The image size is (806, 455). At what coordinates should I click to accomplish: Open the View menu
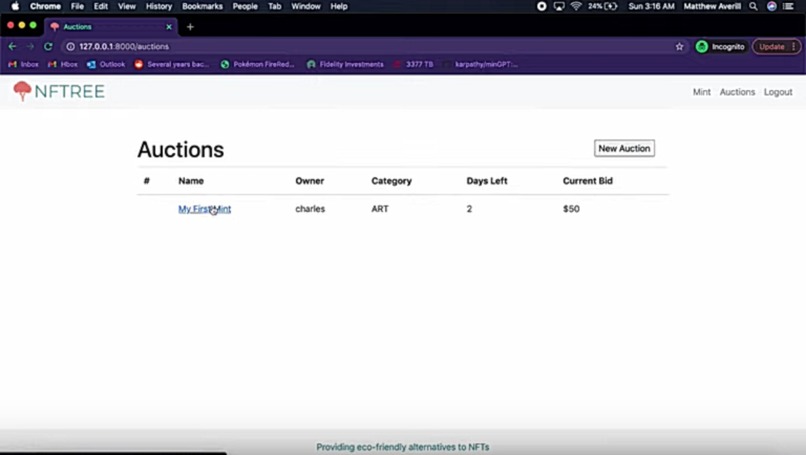pyautogui.click(x=126, y=6)
